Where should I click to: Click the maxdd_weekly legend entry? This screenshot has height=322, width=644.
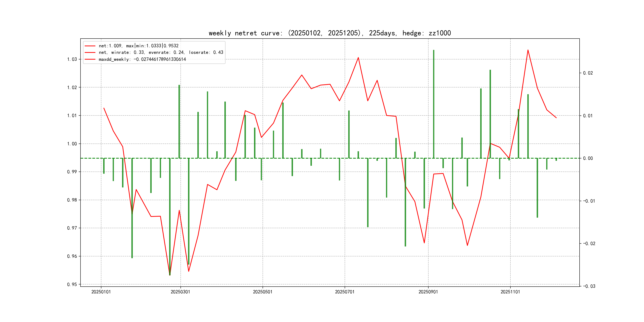pos(142,59)
